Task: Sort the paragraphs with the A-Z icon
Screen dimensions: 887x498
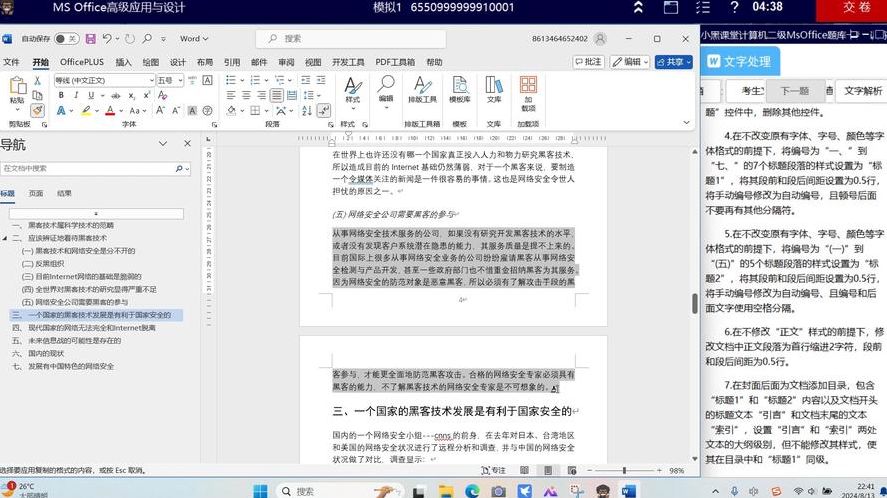Action: click(307, 110)
